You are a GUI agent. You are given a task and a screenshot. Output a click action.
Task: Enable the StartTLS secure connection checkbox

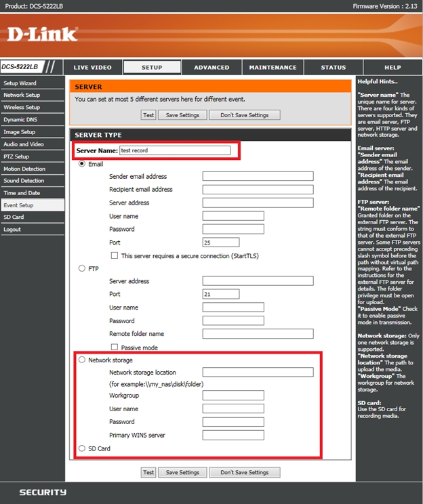pos(114,256)
